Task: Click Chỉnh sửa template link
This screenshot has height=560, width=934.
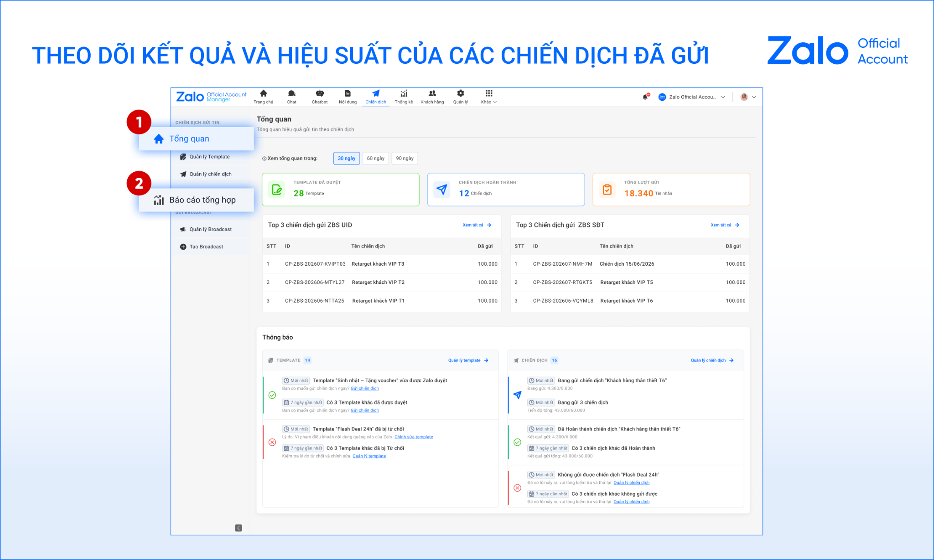Action: point(414,437)
